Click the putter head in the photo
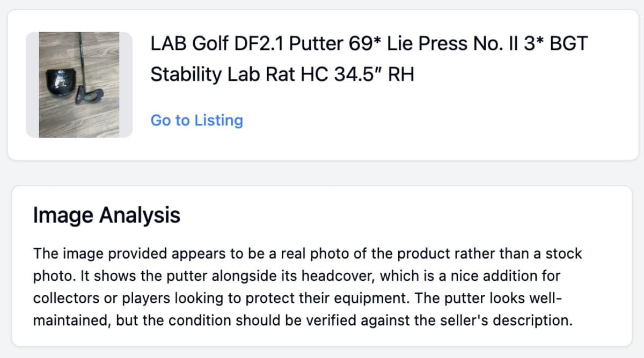This screenshot has width=644, height=358. (89, 96)
